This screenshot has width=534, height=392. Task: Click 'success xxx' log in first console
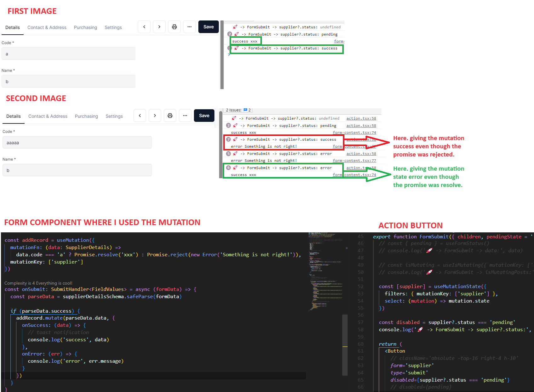pyautogui.click(x=245, y=41)
